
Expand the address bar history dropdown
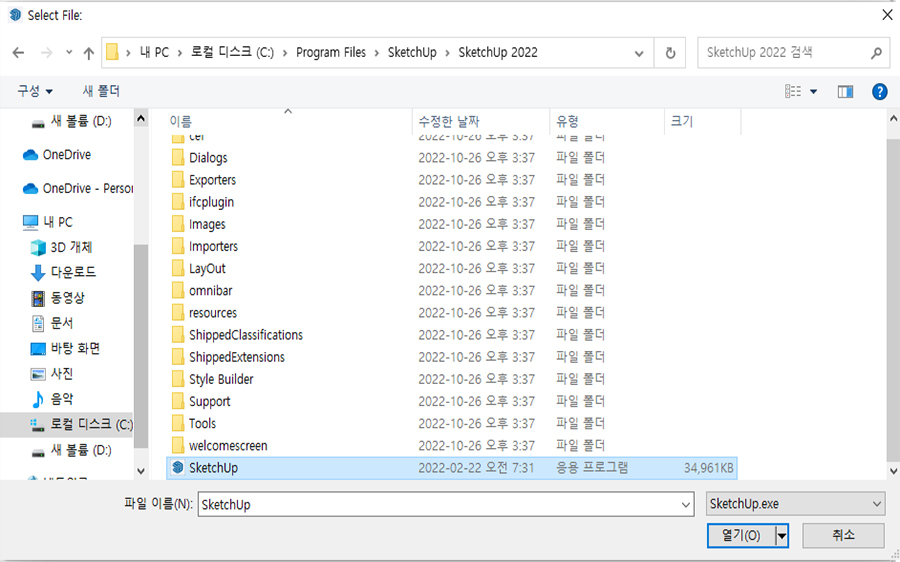(639, 53)
